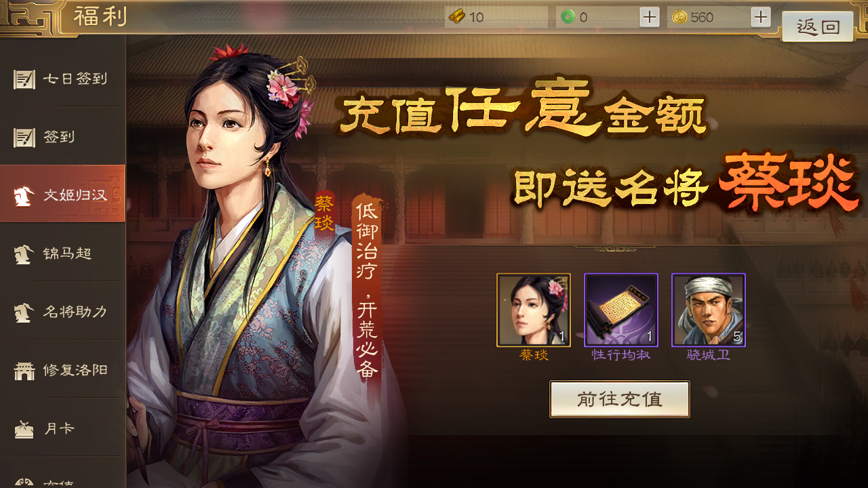
Task: Click the 七日签到 checklist icon
Action: coord(24,79)
